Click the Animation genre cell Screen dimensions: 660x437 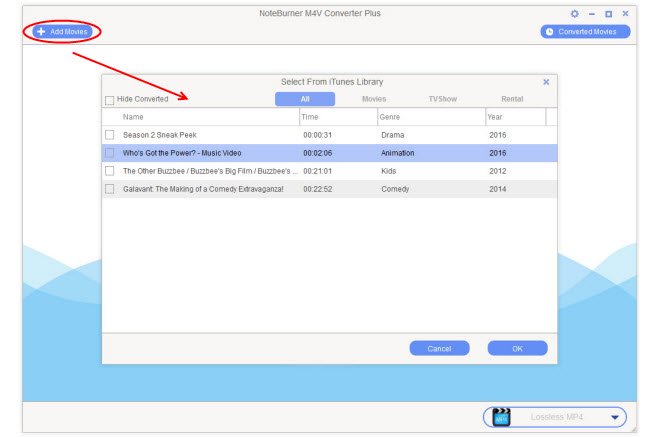[398, 153]
